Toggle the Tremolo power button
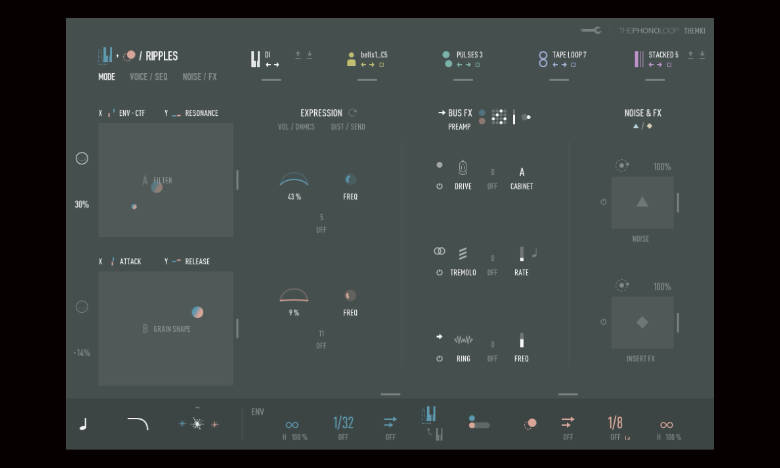The height and width of the screenshot is (468, 780). point(440,272)
